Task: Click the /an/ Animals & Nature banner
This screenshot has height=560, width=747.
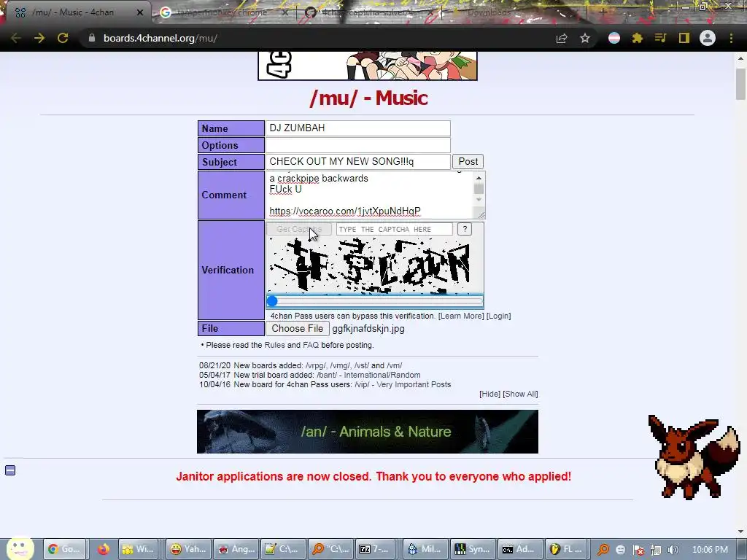Action: click(x=368, y=432)
